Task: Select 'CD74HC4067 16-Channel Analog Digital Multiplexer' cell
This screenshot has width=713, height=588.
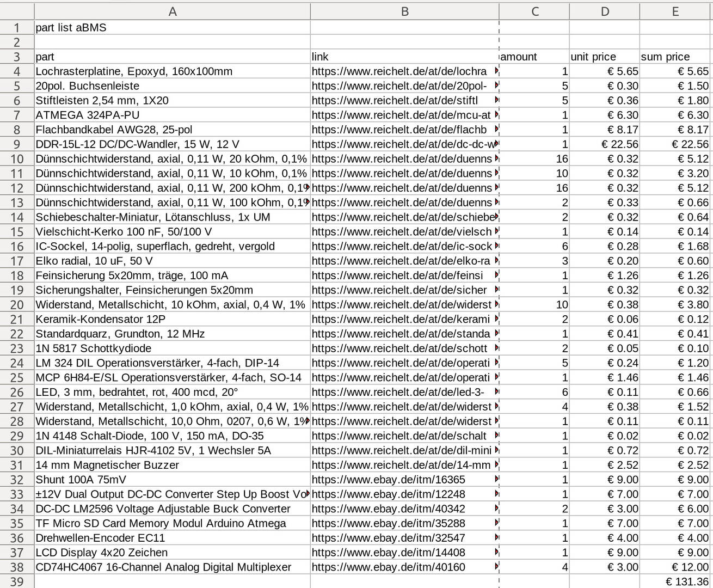Action: click(x=173, y=567)
